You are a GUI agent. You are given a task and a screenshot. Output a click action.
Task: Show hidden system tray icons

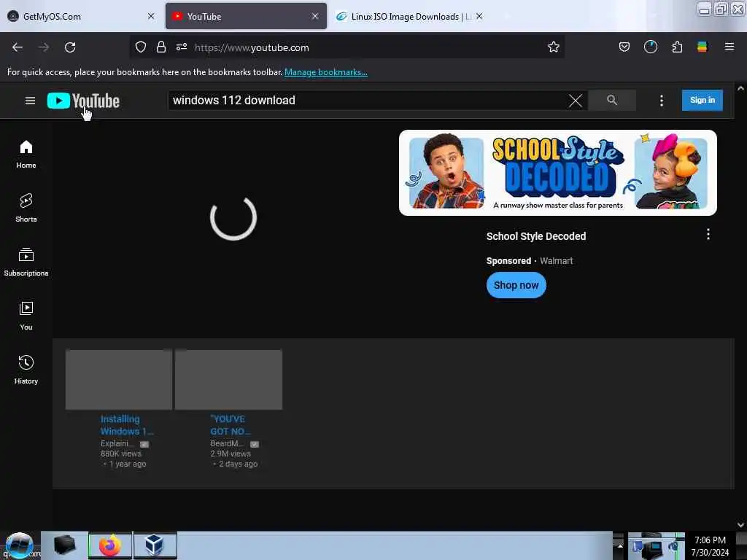click(x=620, y=546)
